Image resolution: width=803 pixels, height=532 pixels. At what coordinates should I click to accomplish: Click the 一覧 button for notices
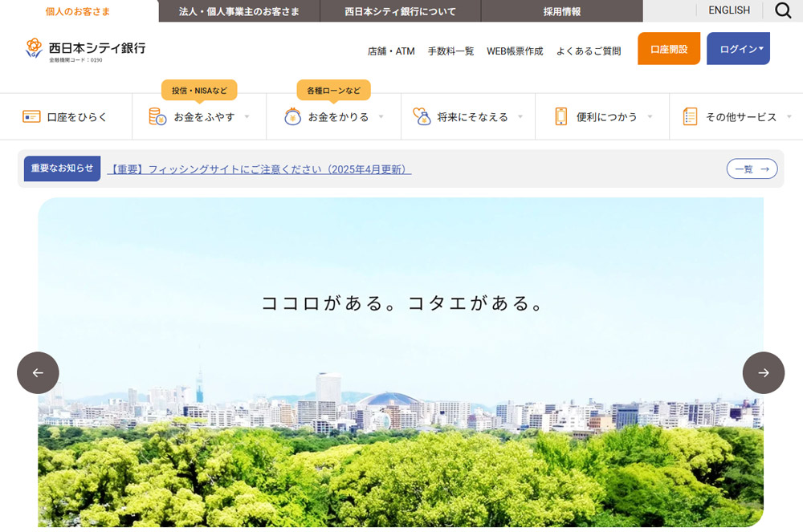click(752, 169)
